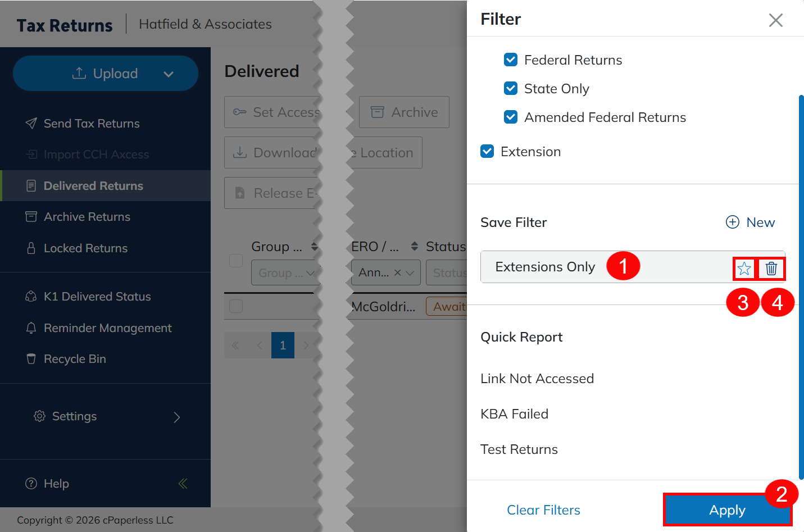This screenshot has height=532, width=804.
Task: Expand the Upload dropdown arrow
Action: pos(169,74)
